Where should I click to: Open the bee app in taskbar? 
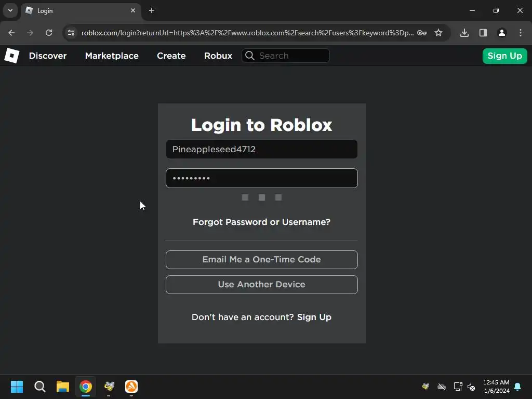click(x=109, y=387)
